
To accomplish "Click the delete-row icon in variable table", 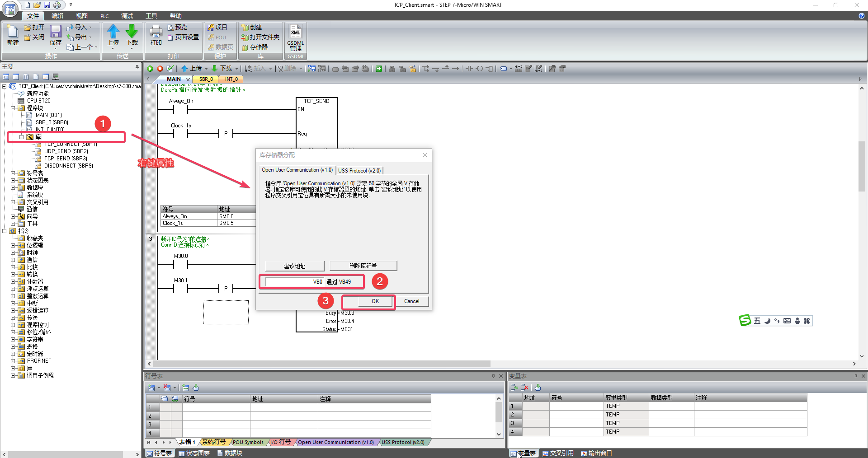I will coord(525,388).
